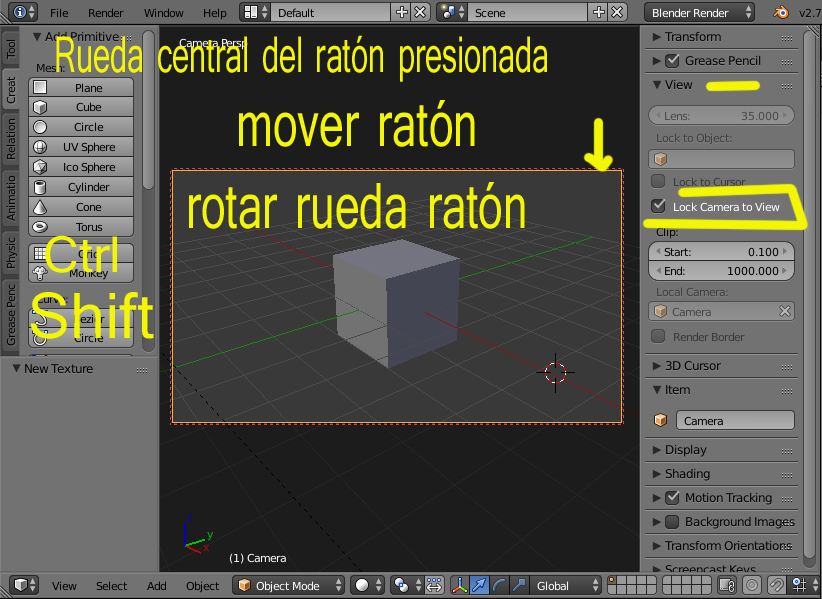Click the Item name Camera field
Screen dimensions: 822x599
point(735,420)
